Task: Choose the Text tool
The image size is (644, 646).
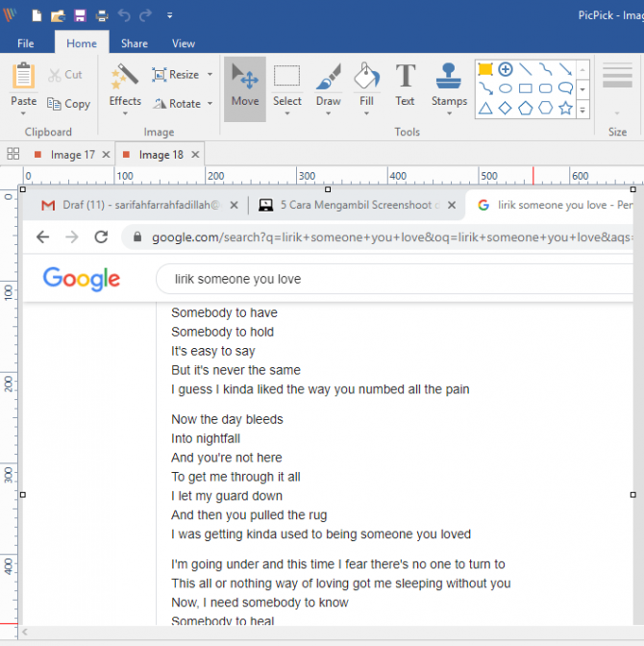Action: (405, 81)
